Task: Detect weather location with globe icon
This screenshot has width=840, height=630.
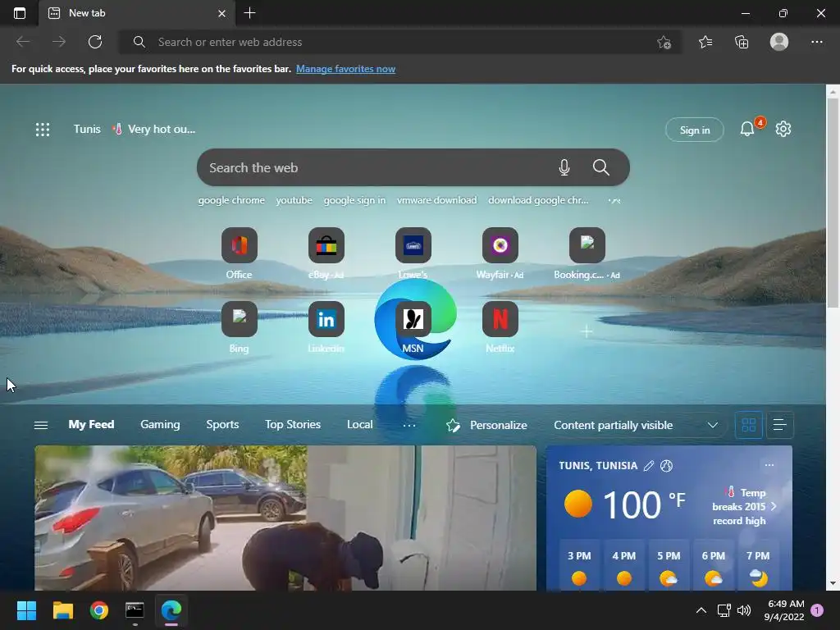Action: coord(666,466)
